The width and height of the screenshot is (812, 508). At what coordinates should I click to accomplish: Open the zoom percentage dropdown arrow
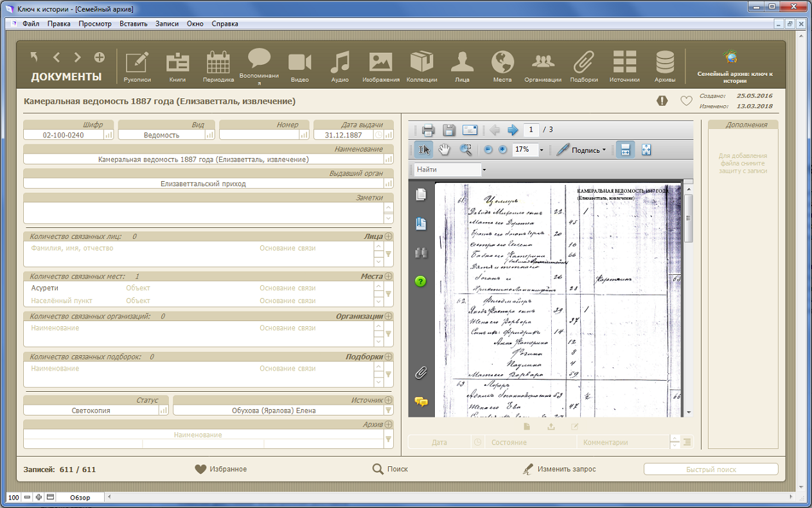click(x=542, y=150)
